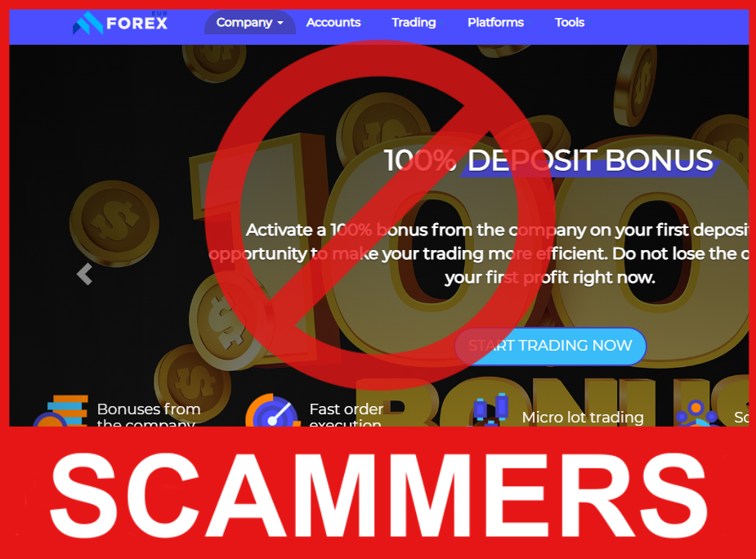Expand the Accounts menu
756x559 pixels.
click(x=333, y=23)
